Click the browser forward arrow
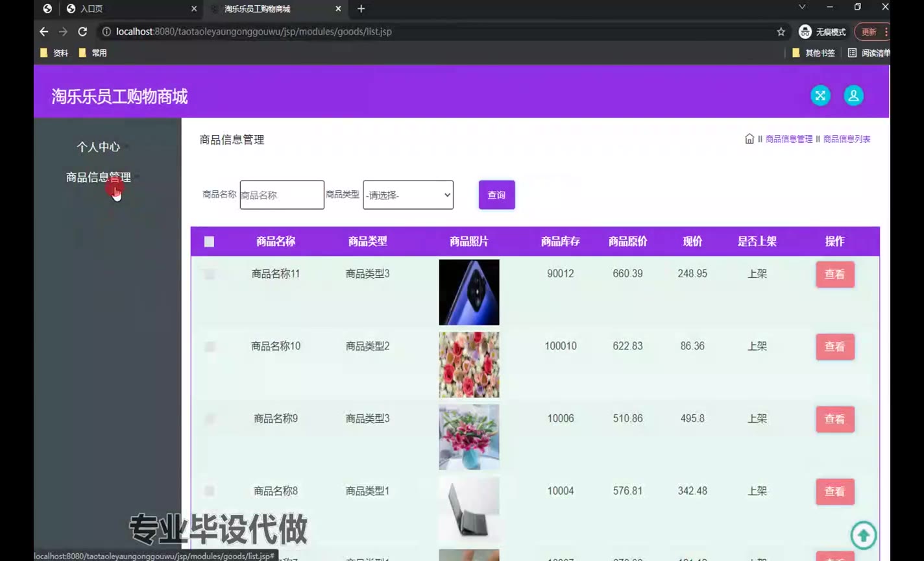 (x=63, y=32)
